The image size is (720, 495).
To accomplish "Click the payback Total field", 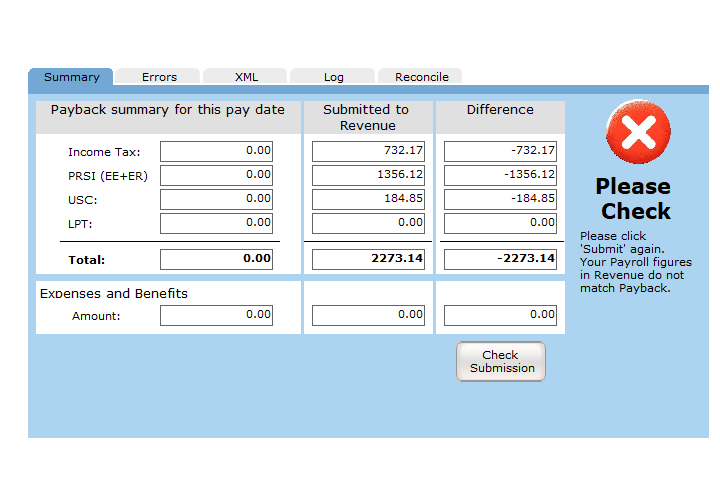I will click(x=216, y=259).
